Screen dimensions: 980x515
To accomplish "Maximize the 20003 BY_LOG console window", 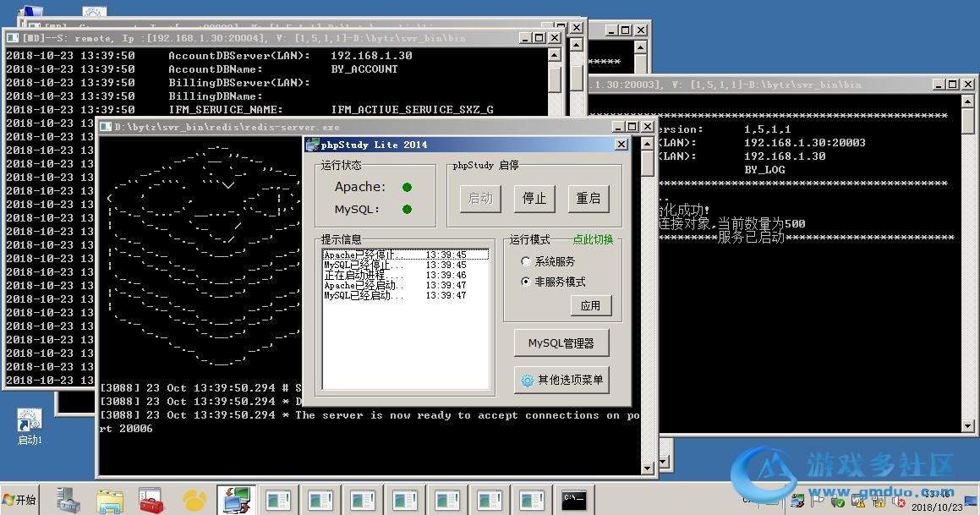I will [x=952, y=85].
